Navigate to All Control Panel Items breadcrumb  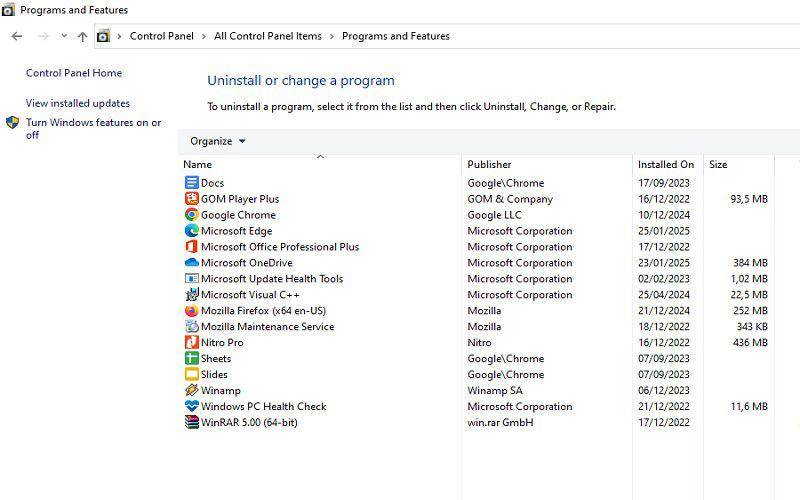[268, 36]
